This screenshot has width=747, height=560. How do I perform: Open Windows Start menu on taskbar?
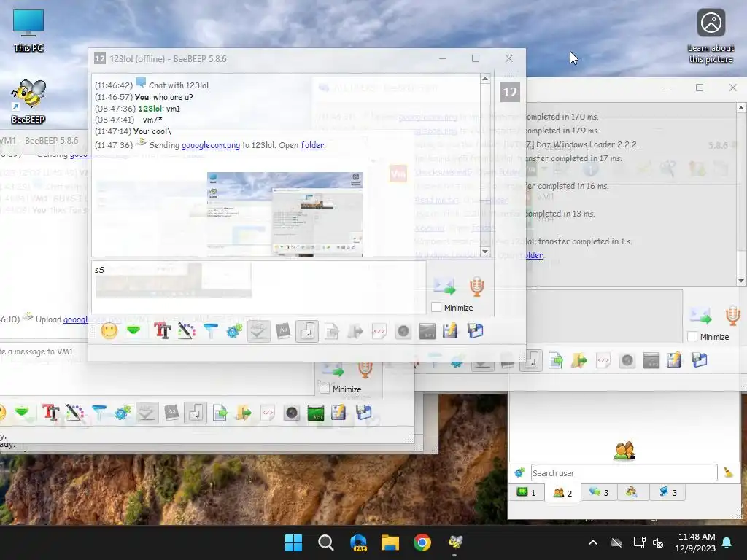[293, 542]
